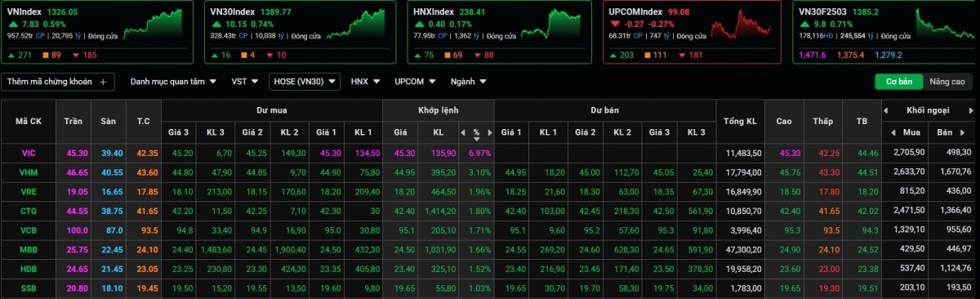Open the HOSE (VN30) dropdown
Image resolution: width=980 pixels, height=299 pixels.
tap(305, 82)
